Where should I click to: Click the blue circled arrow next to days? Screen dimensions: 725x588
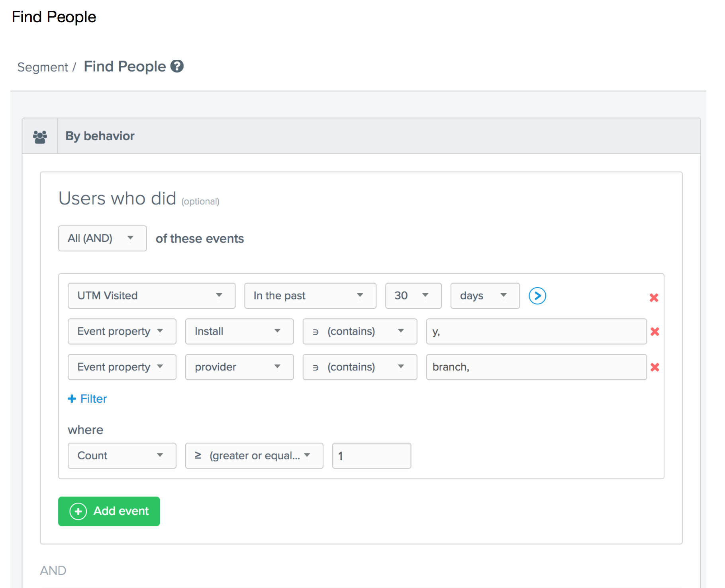[x=537, y=296]
